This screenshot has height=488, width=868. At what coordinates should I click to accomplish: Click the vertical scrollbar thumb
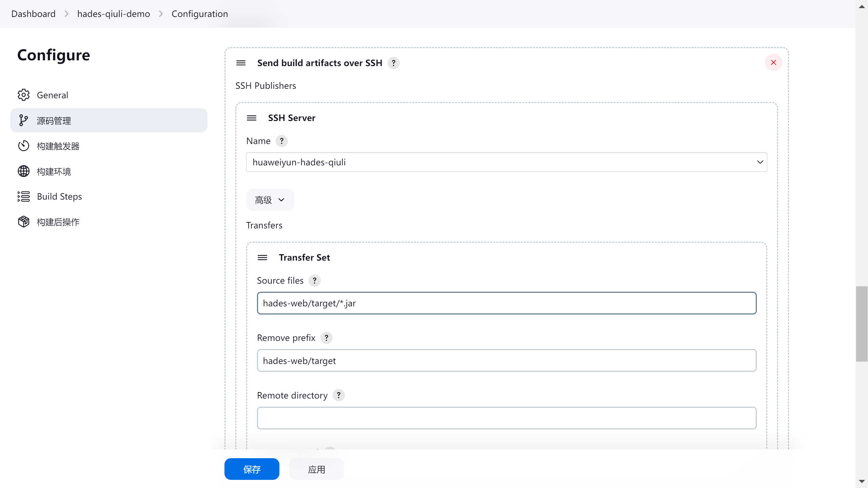coord(861,324)
